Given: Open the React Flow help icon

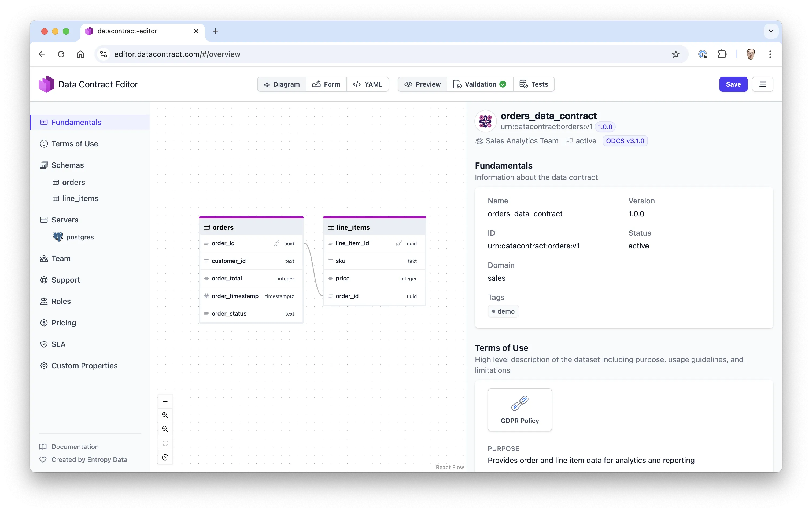Looking at the screenshot, I should [165, 457].
